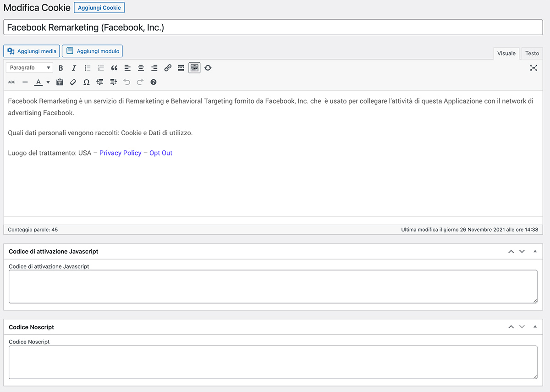Insert the Read More tag

[x=181, y=68]
